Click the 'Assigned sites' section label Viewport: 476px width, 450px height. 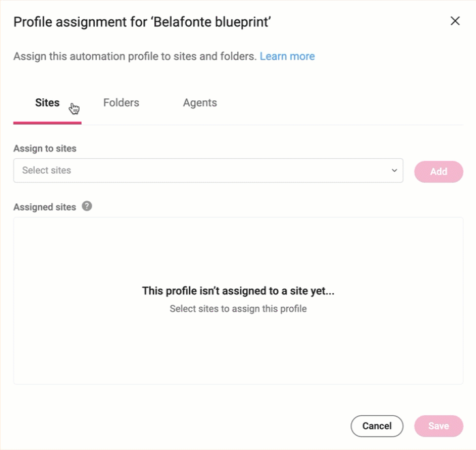point(45,207)
